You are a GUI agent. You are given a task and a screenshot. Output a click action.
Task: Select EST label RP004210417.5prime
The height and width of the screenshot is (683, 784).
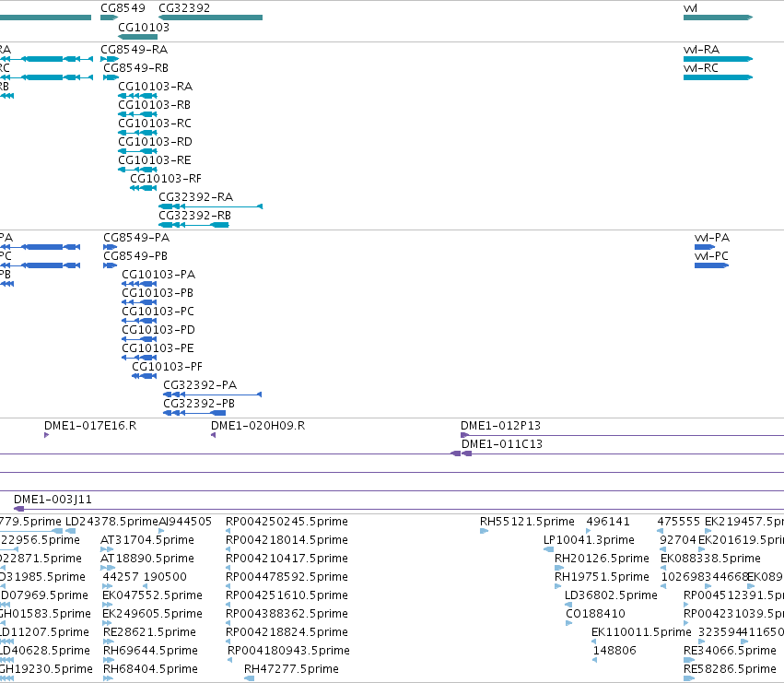[x=287, y=559]
